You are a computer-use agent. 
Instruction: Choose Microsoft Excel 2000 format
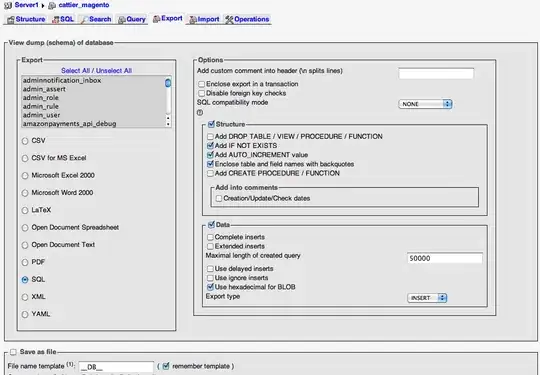click(x=25, y=176)
